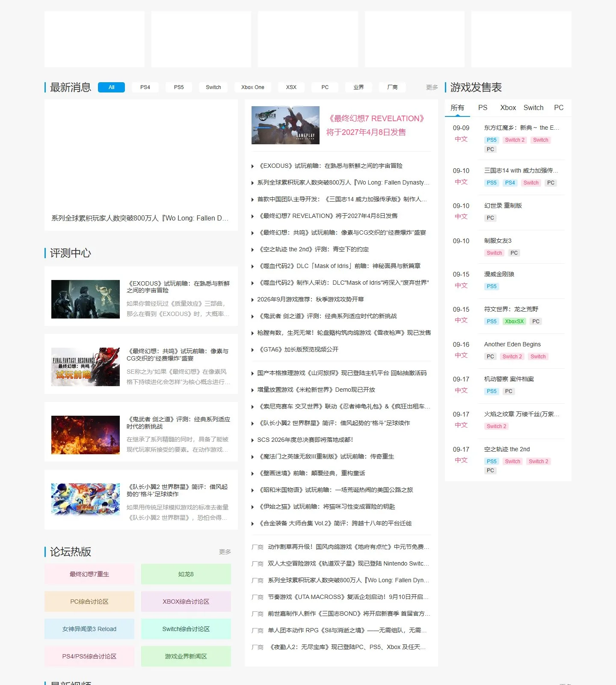Image resolution: width=616 pixels, height=685 pixels.
Task: Open release entry 机动警察 案件档案
Action: [509, 379]
